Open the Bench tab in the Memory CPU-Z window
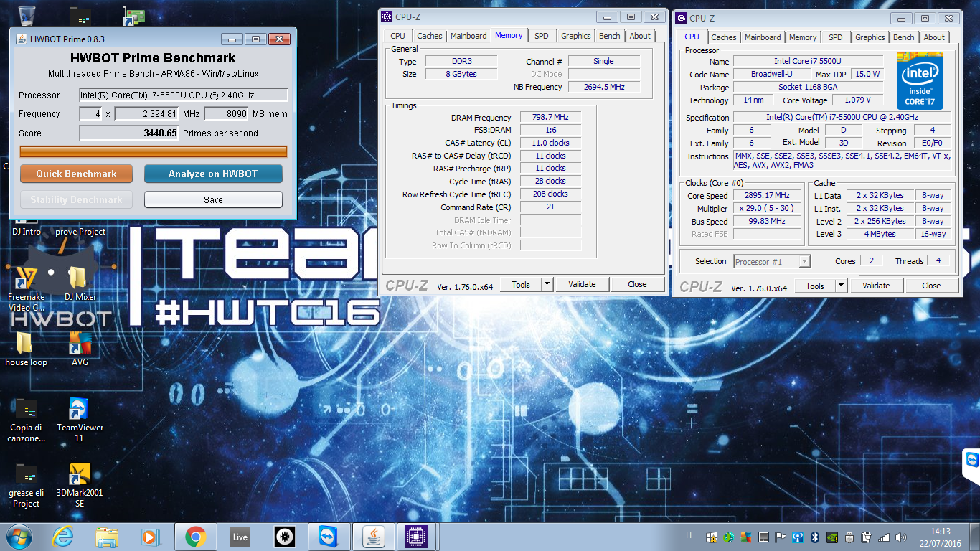Image resolution: width=980 pixels, height=551 pixels. coord(610,36)
